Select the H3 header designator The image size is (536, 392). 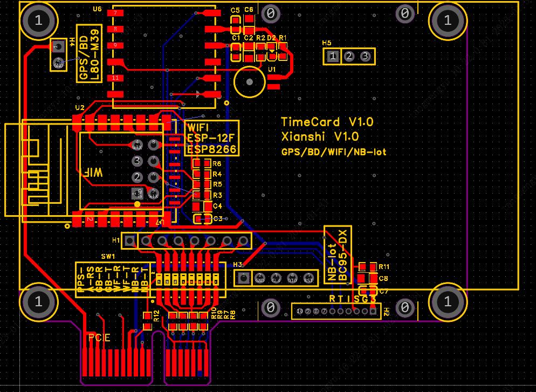point(238,265)
